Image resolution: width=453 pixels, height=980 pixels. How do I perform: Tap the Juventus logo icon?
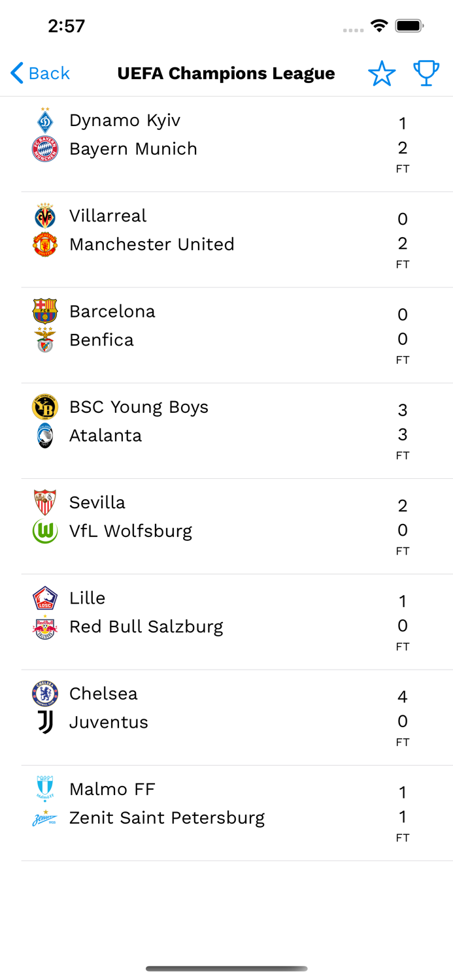pyautogui.click(x=45, y=721)
